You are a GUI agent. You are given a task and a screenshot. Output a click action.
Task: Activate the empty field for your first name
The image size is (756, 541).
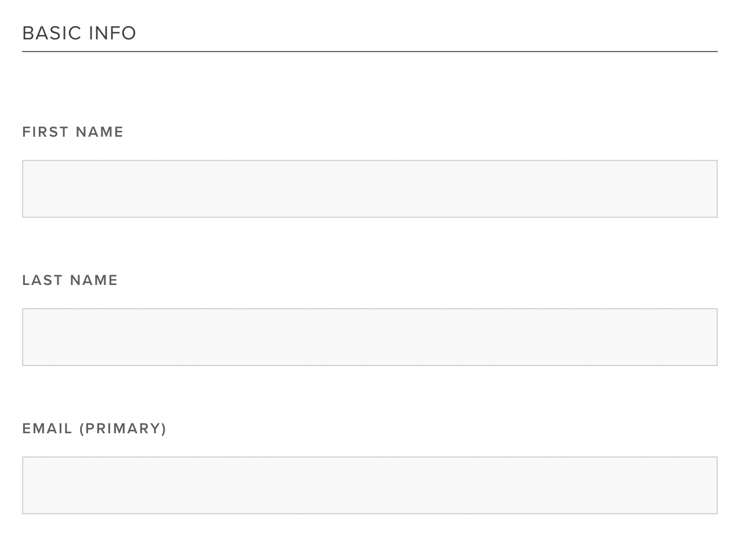pos(370,189)
